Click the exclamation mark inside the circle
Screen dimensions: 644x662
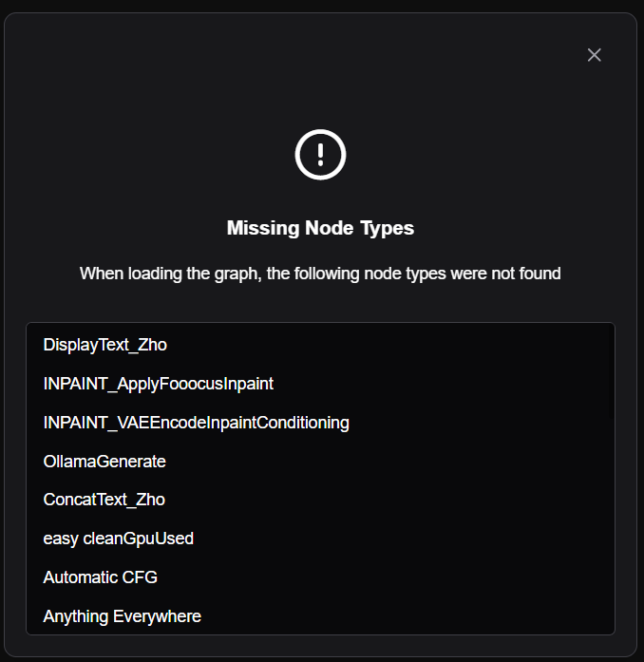pos(321,154)
